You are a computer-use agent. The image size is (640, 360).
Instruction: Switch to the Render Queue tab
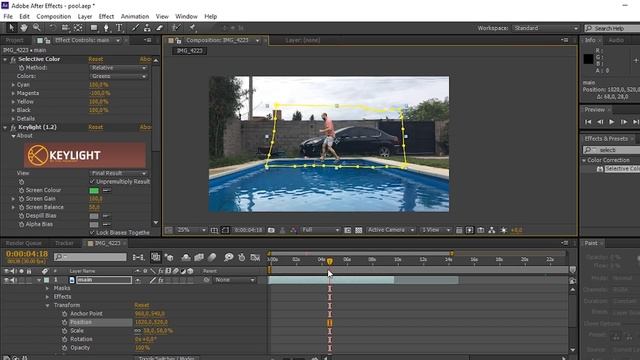coord(23,243)
